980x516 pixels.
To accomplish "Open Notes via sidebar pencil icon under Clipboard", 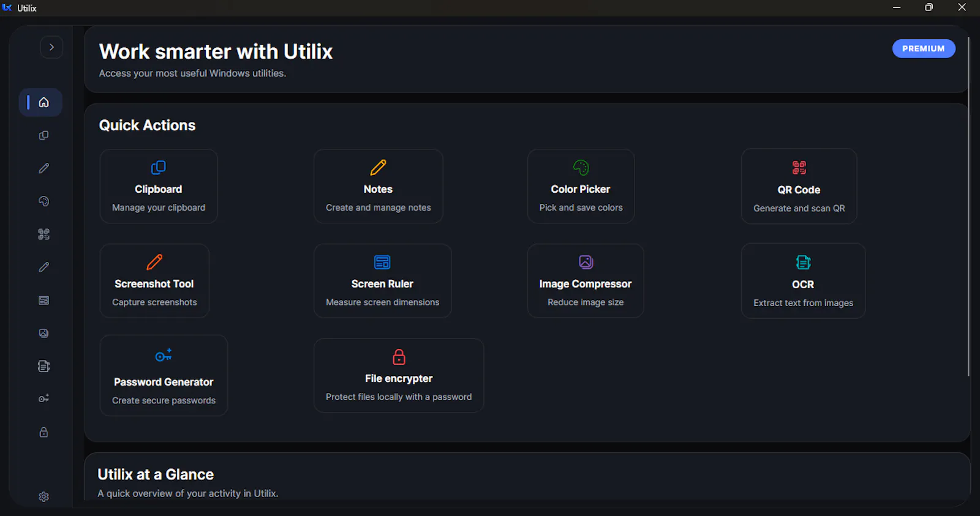I will 43,168.
